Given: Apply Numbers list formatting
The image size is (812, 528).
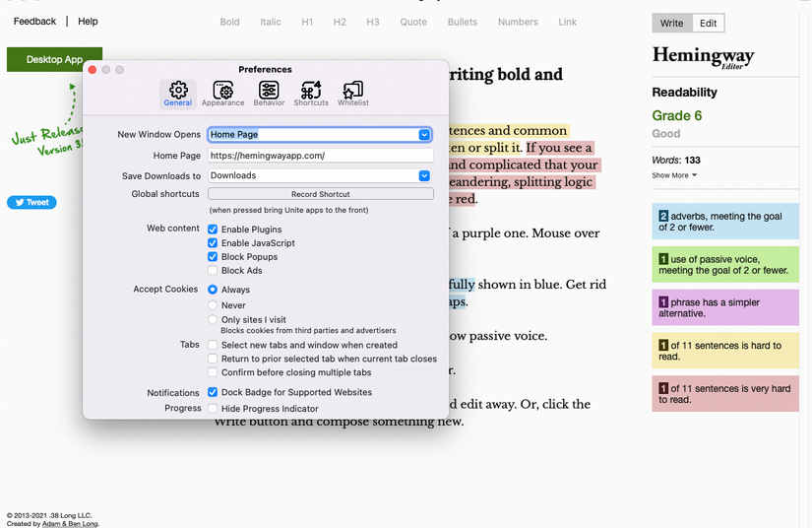Looking at the screenshot, I should coord(518,22).
